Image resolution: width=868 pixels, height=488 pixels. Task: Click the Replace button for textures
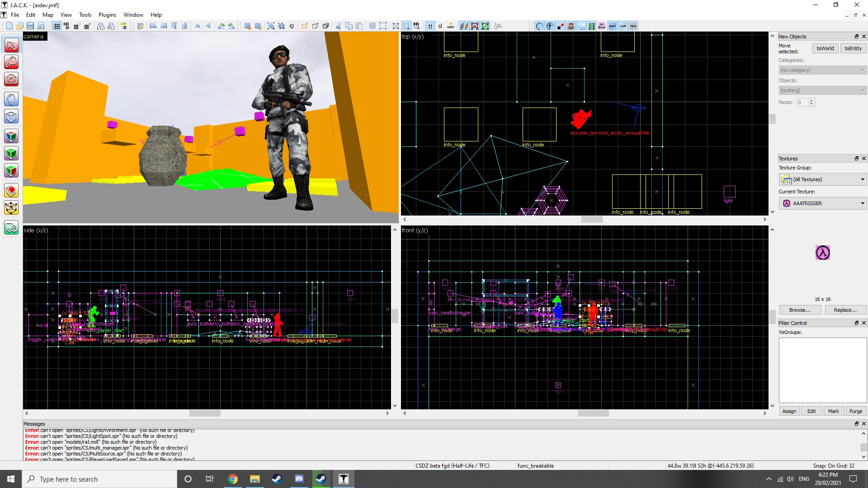[844, 310]
